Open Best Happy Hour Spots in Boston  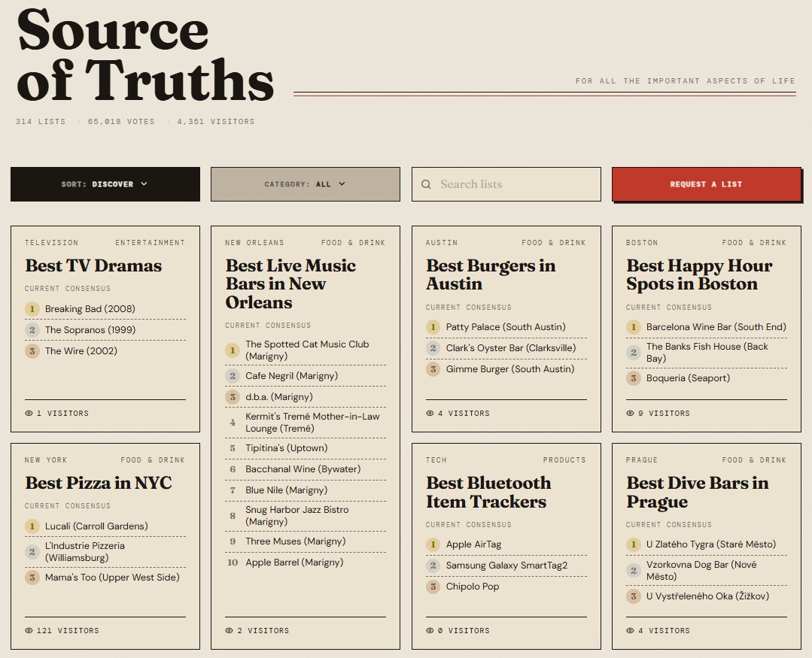699,274
